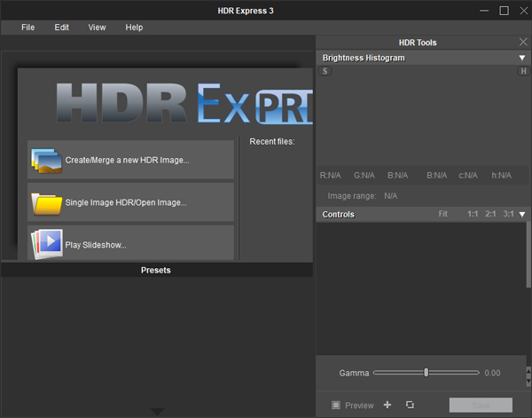Click the Recent files label
This screenshot has width=532, height=418.
tap(272, 142)
